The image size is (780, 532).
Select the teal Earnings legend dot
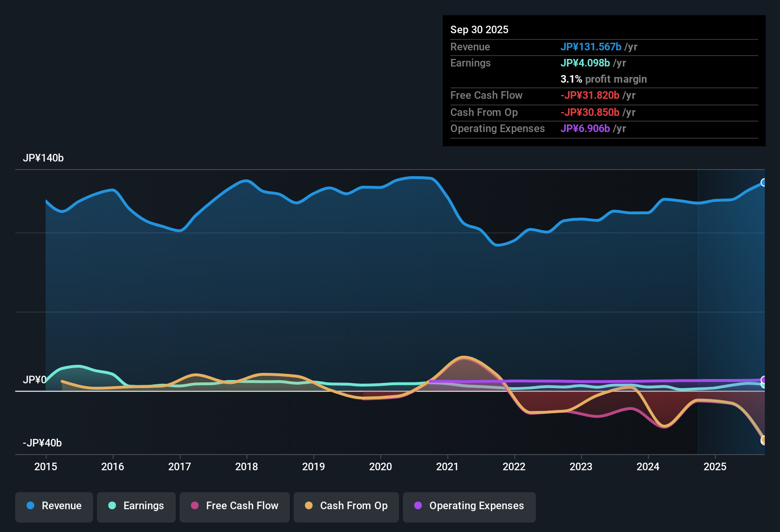pyautogui.click(x=113, y=506)
